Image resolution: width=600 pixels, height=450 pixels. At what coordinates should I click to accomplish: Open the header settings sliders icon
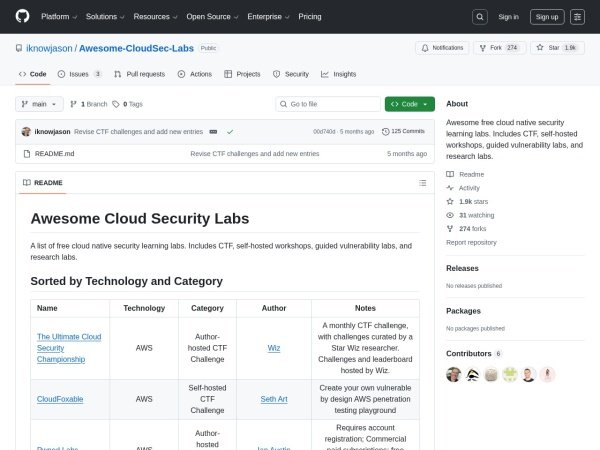pyautogui.click(x=577, y=17)
